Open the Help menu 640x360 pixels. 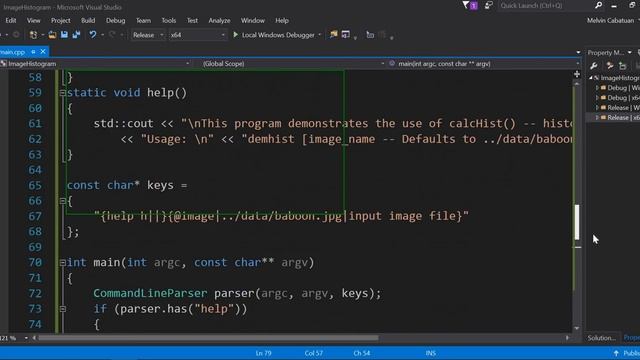coord(282,20)
